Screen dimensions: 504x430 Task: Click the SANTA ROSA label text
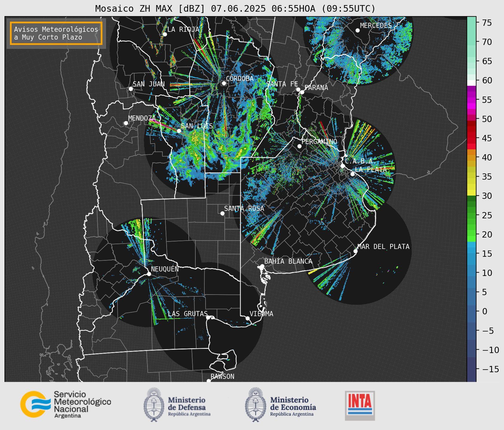[x=244, y=208]
